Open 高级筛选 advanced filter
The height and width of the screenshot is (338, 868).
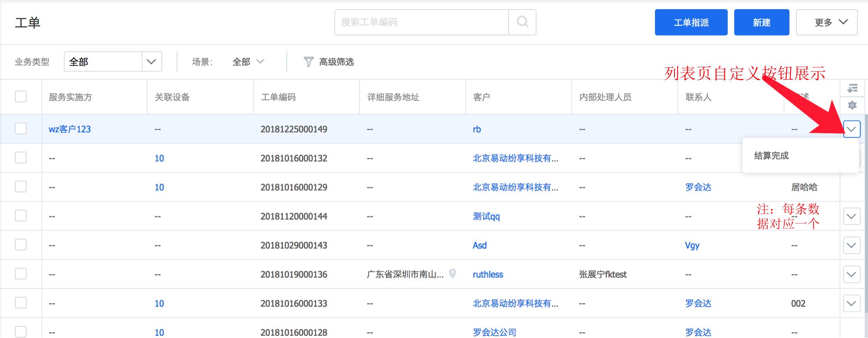[329, 62]
